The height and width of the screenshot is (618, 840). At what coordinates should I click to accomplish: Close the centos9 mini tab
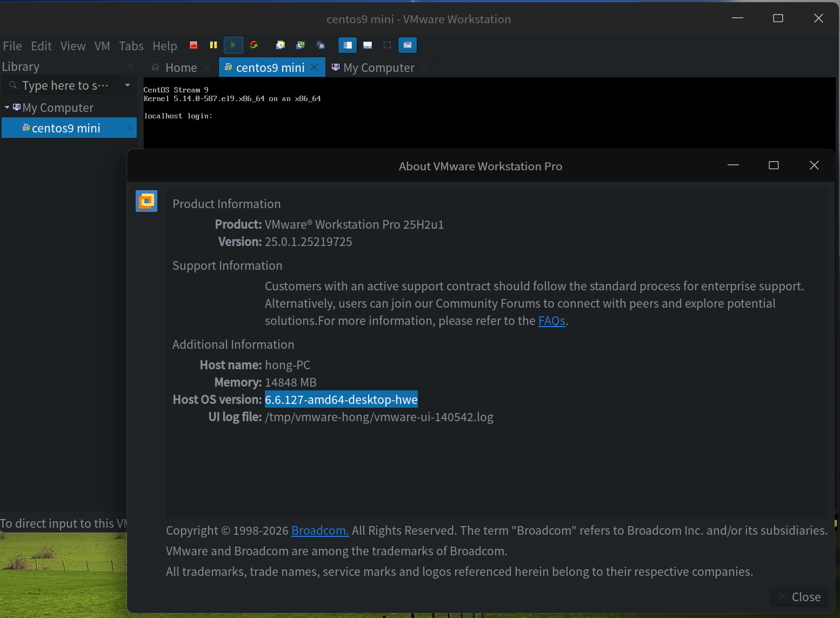[x=314, y=67]
